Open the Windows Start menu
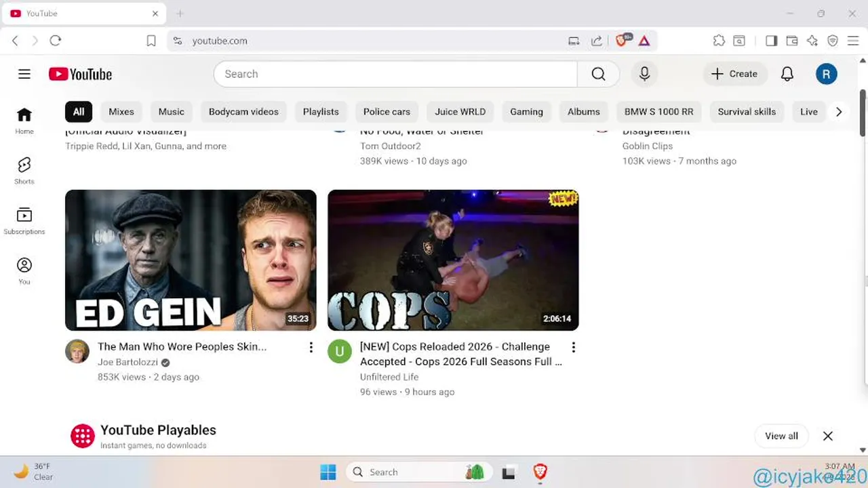Viewport: 868px width, 488px height. coord(328,472)
